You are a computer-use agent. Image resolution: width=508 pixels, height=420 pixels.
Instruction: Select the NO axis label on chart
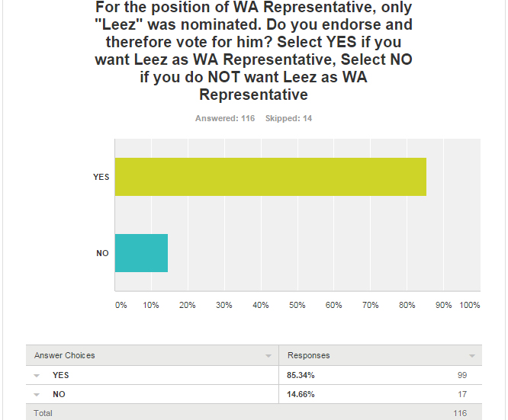click(102, 253)
